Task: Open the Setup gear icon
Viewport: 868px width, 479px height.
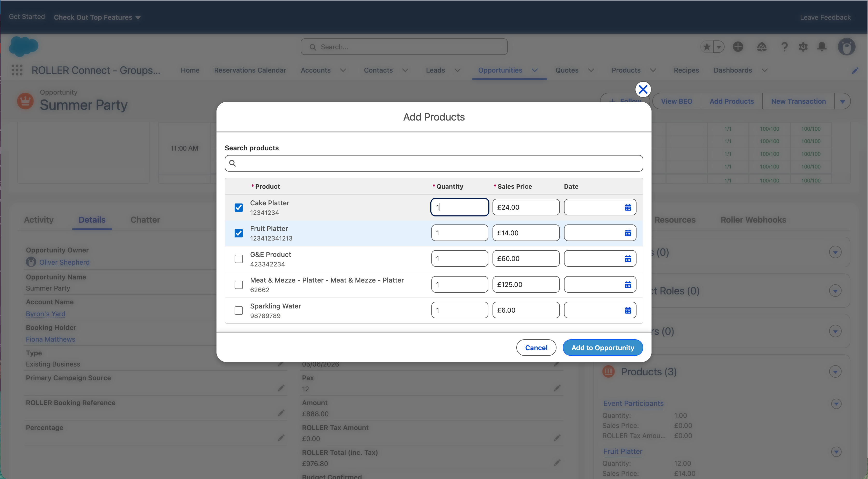Action: [x=803, y=47]
